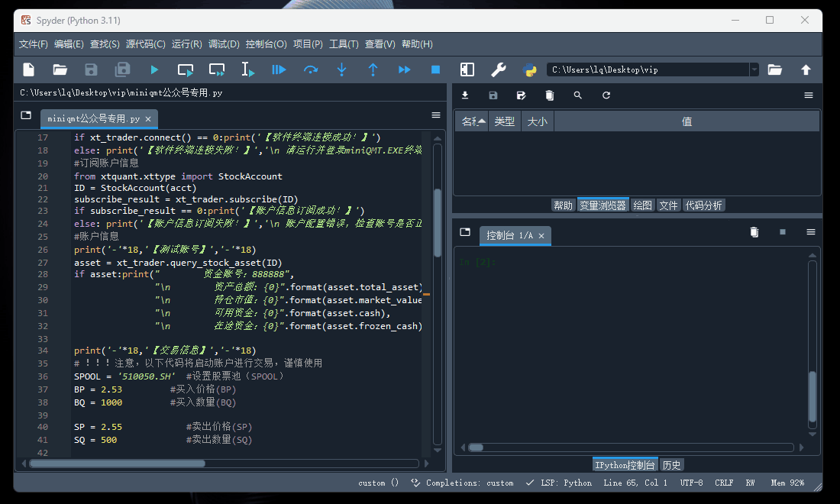Open the PYTHONPATH manager
840x504 pixels.
tap(530, 69)
